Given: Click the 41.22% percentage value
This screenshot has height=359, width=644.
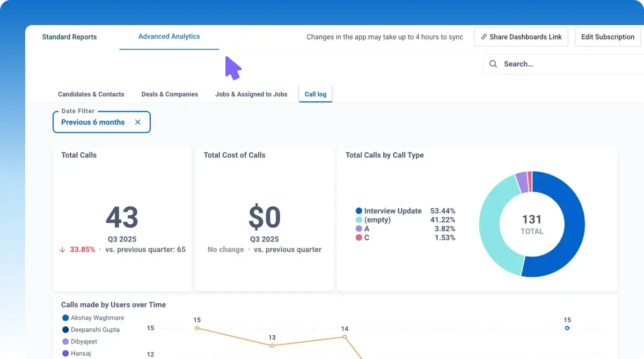Looking at the screenshot, I should click(443, 220).
